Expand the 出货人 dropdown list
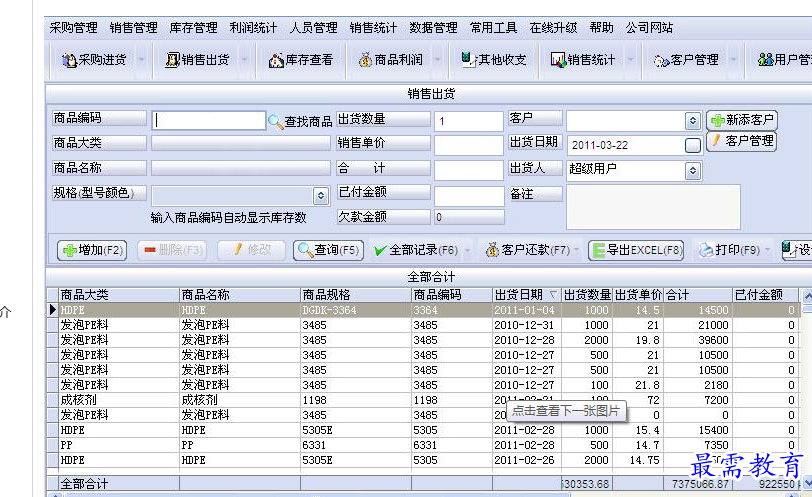The height and width of the screenshot is (497, 812). coord(693,171)
